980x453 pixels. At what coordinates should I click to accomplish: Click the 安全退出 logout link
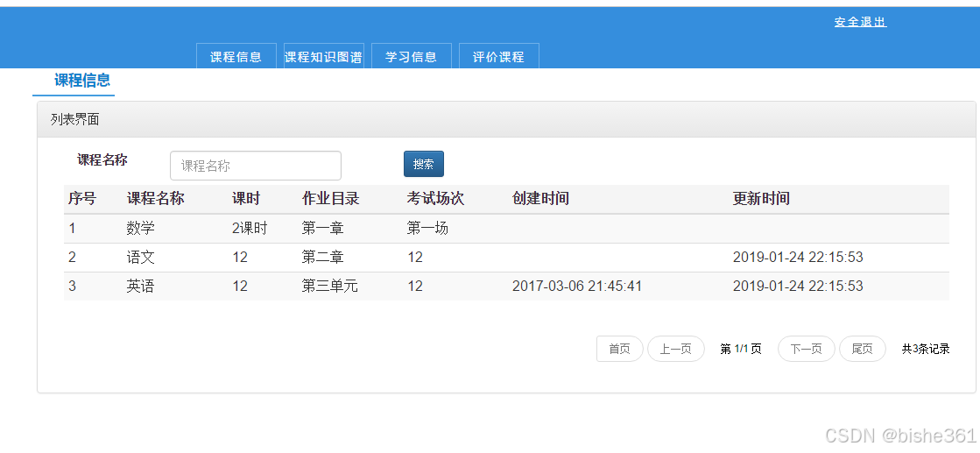point(860,22)
